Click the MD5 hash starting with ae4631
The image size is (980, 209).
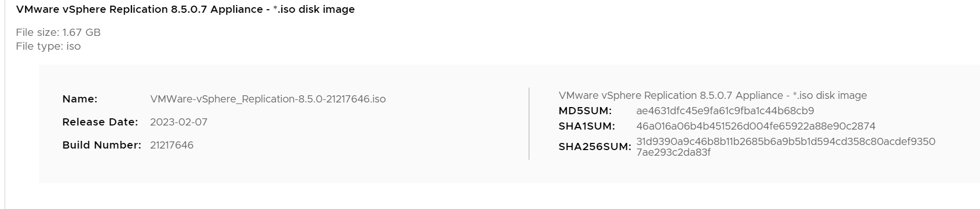(x=725, y=111)
